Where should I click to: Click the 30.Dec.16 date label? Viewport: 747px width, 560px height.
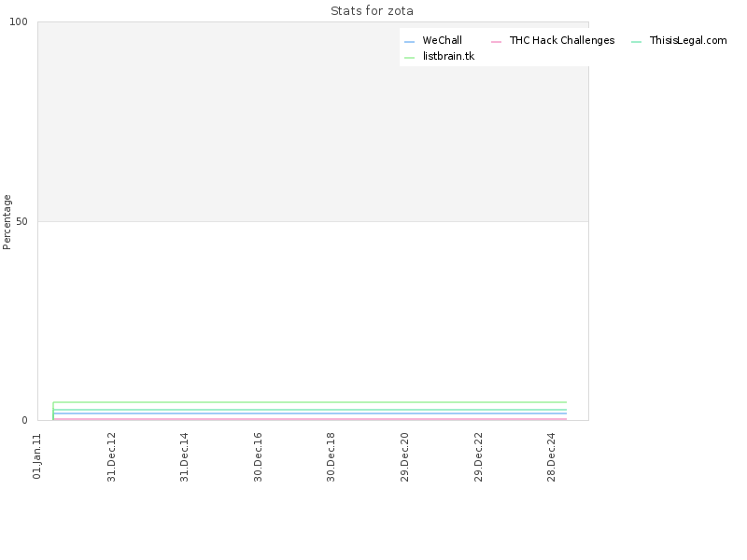click(x=258, y=457)
